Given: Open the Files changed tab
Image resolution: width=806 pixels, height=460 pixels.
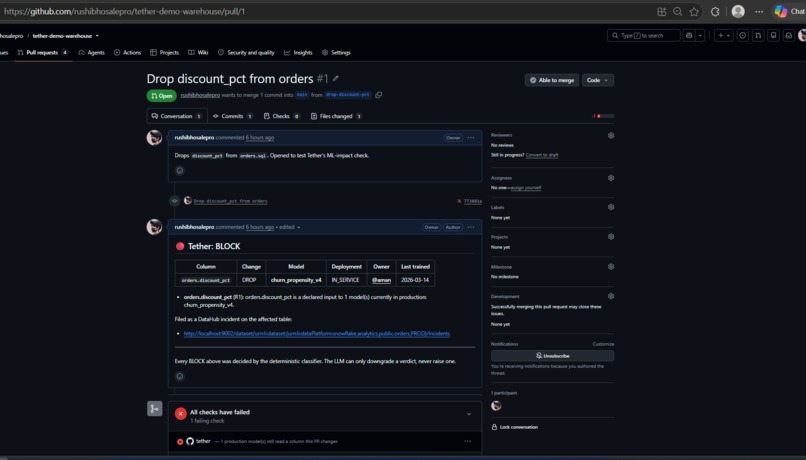Looking at the screenshot, I should pos(336,116).
